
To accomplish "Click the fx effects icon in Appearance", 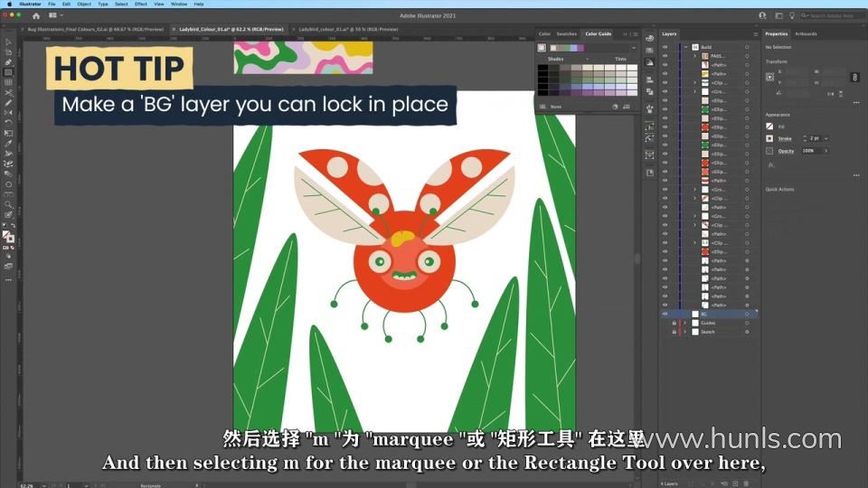I will [770, 164].
